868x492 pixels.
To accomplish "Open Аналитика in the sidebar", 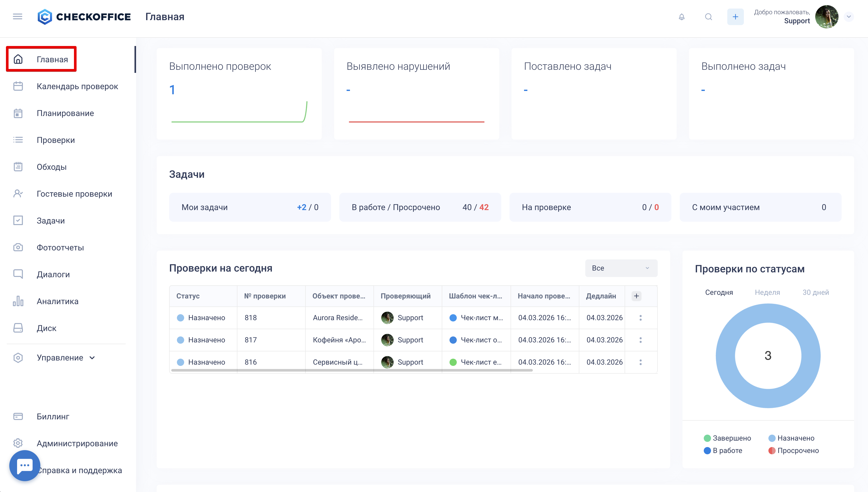I will [57, 301].
